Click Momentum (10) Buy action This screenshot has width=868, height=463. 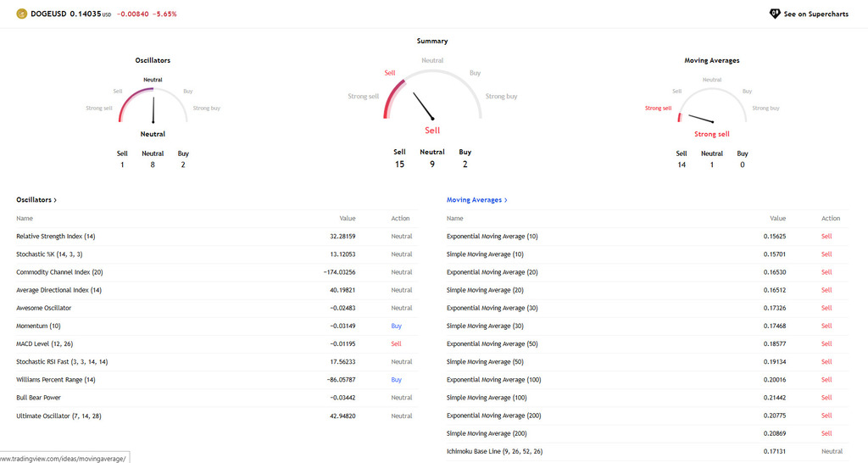(x=396, y=326)
